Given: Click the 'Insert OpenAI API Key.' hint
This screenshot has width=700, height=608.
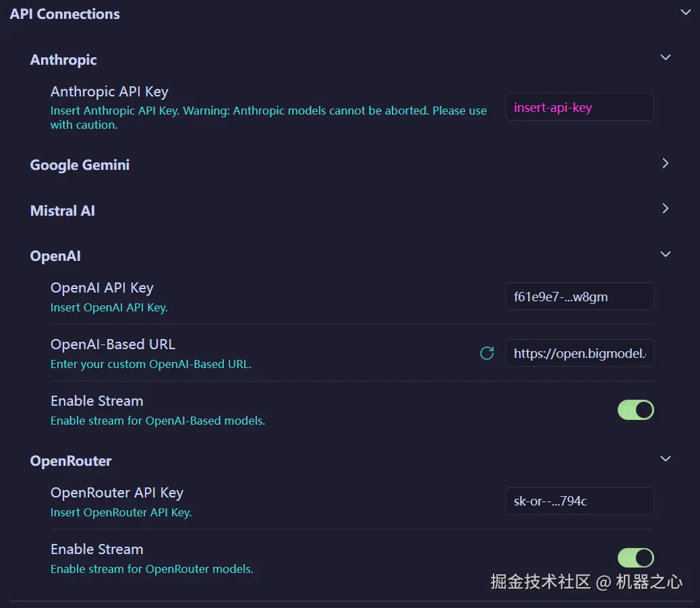Looking at the screenshot, I should pos(109,307).
